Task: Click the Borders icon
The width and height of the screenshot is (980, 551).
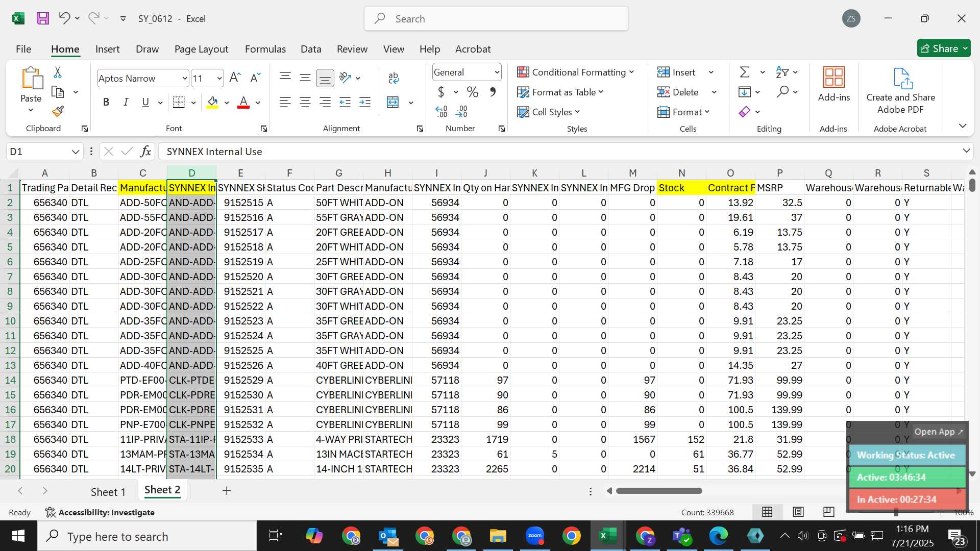Action: (179, 102)
